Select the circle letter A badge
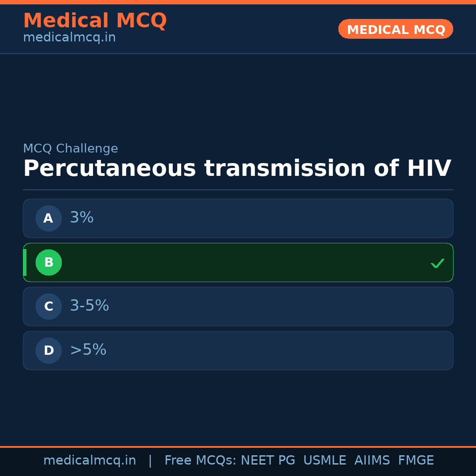476x476 pixels. (x=48, y=219)
